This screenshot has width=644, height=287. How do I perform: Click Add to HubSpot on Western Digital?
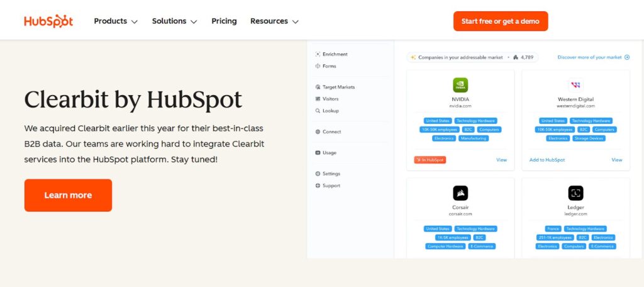click(x=547, y=160)
